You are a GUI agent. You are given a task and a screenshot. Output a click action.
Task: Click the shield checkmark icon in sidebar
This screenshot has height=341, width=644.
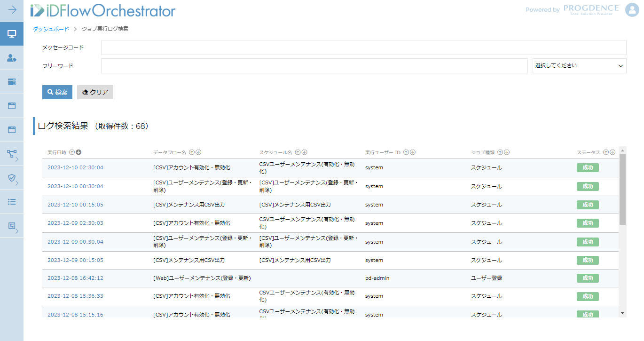12,178
